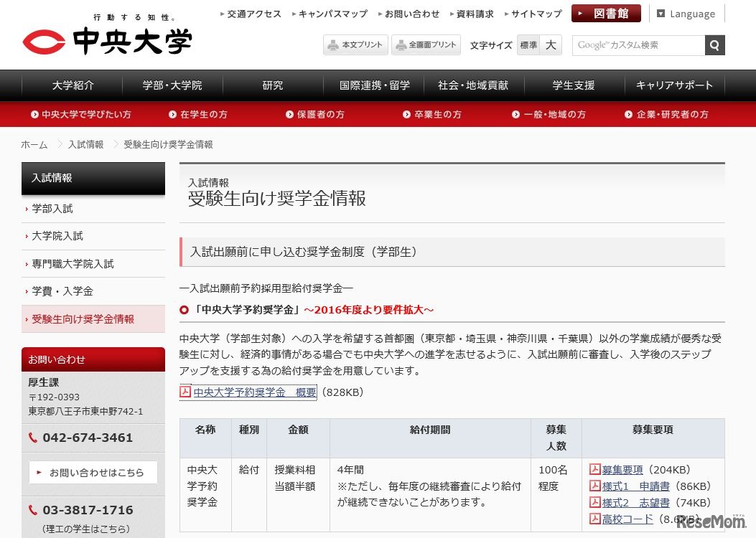Click the PDF icon beside 募集要項 (204KB)

pos(595,469)
